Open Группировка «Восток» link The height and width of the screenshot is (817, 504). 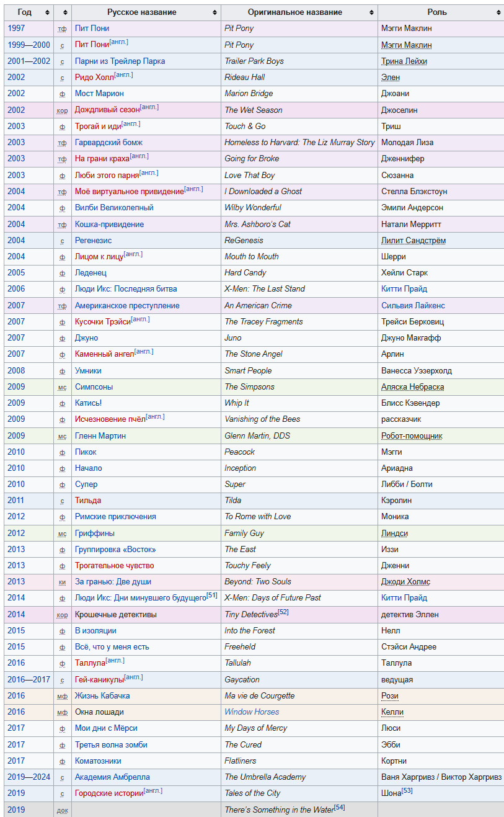click(x=115, y=550)
